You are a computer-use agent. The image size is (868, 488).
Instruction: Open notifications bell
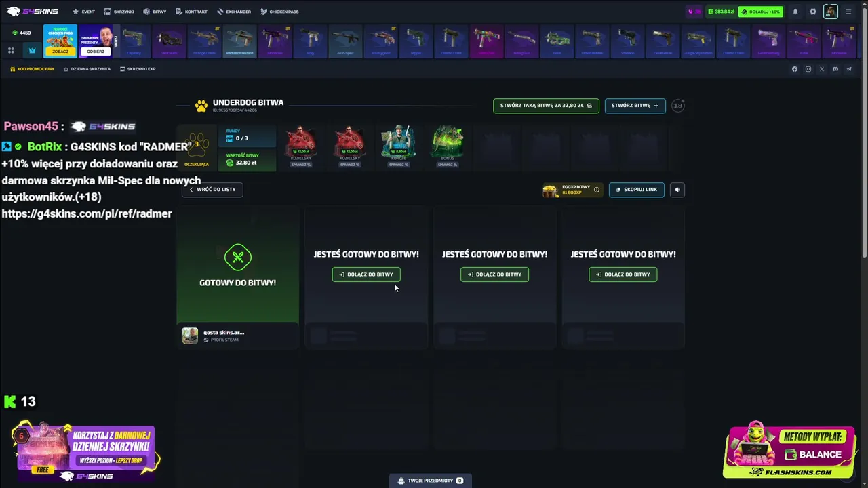(795, 12)
